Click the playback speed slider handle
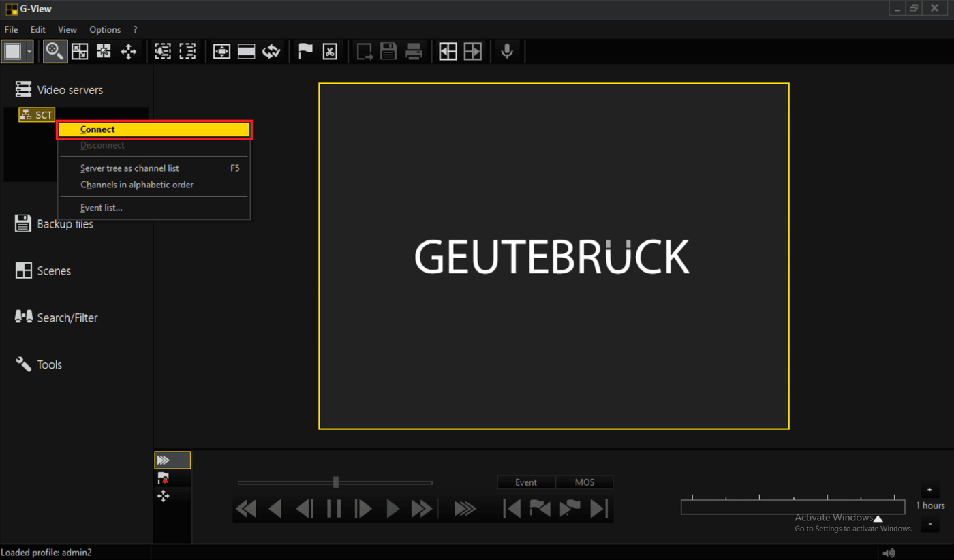The image size is (954, 560). (336, 482)
